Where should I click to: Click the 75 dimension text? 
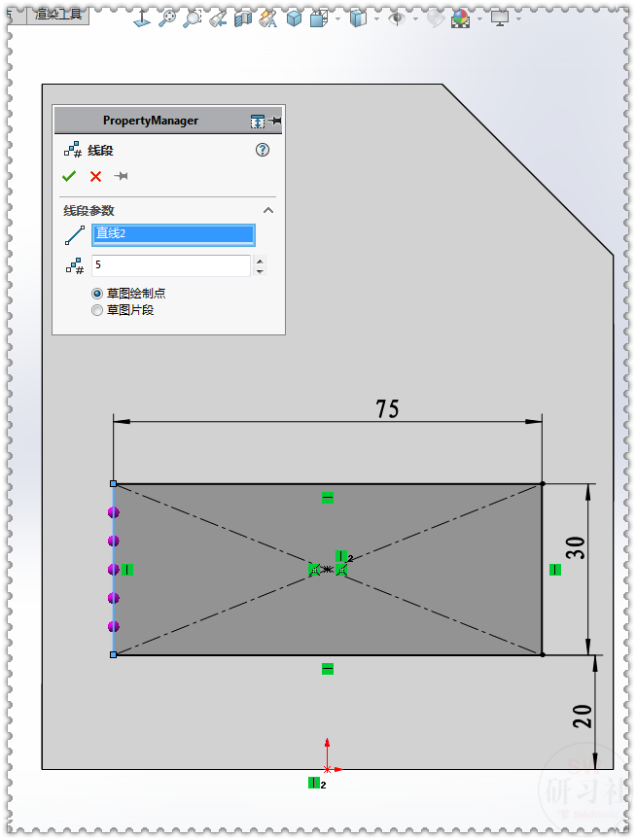tap(387, 408)
